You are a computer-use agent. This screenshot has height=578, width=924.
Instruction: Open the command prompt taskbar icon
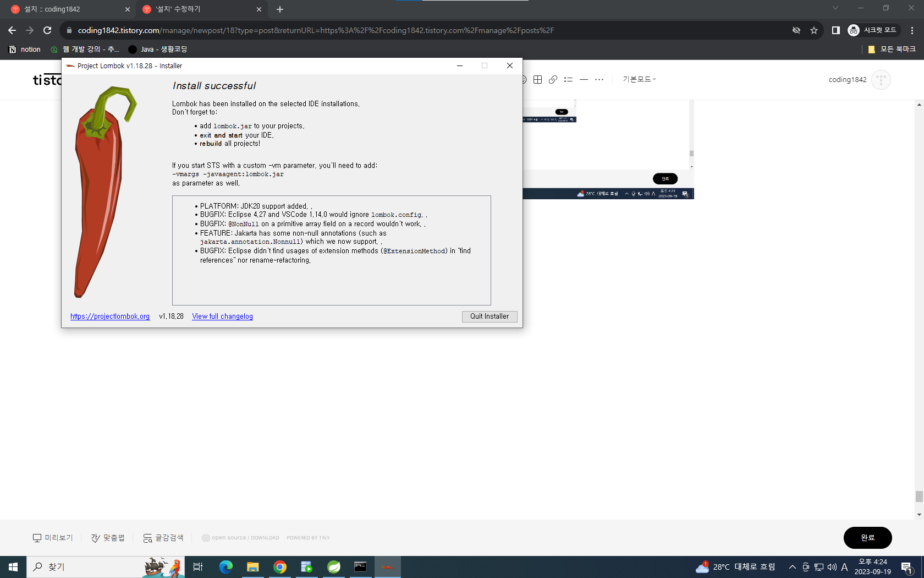point(361,567)
